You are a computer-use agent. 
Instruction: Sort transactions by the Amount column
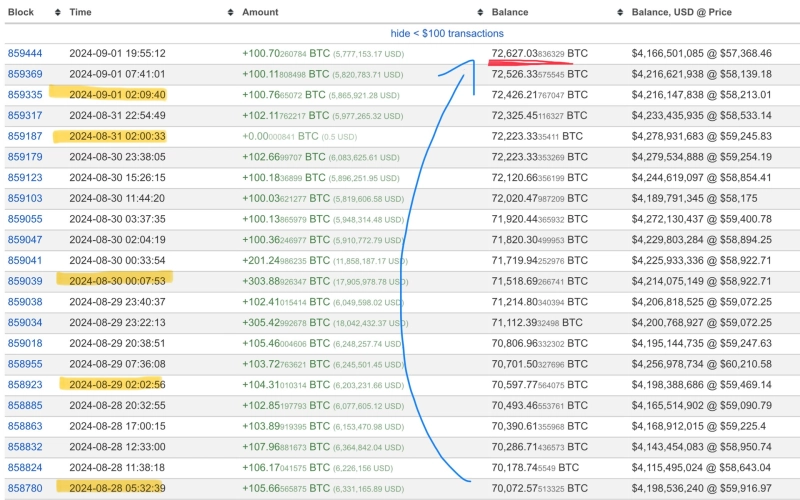pyautogui.click(x=261, y=12)
